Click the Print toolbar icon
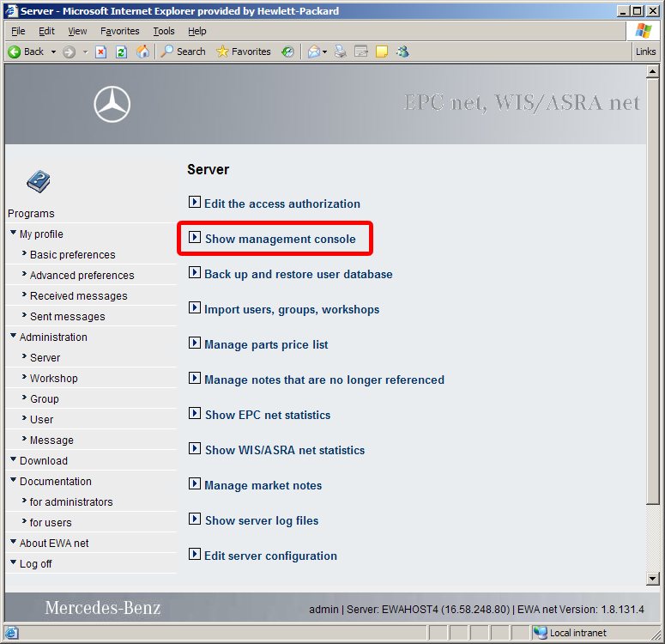 tap(341, 52)
